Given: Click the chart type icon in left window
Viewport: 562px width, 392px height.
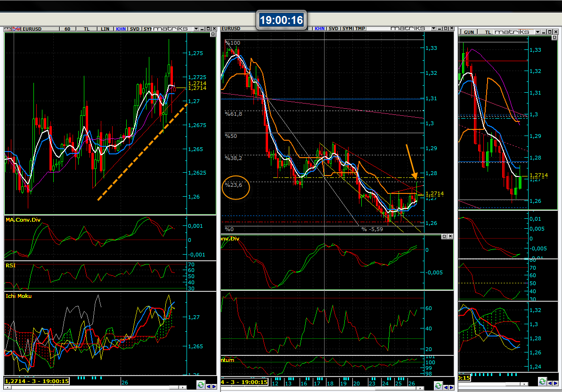Looking at the screenshot, I should pos(17,29).
